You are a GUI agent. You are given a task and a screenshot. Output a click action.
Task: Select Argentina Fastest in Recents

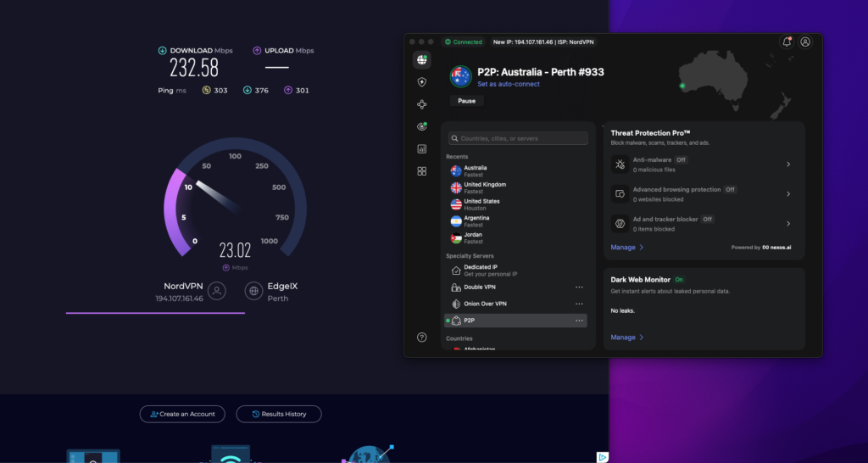coord(518,221)
